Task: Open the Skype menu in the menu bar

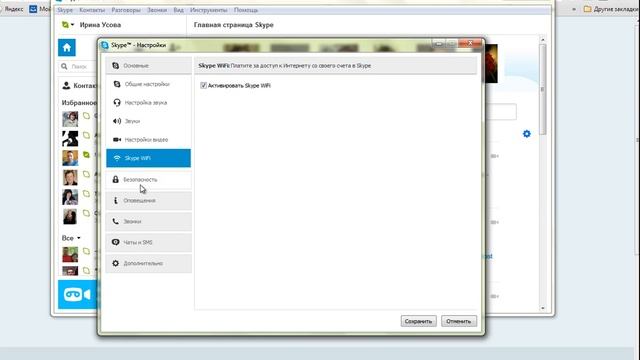Action: 65,10
